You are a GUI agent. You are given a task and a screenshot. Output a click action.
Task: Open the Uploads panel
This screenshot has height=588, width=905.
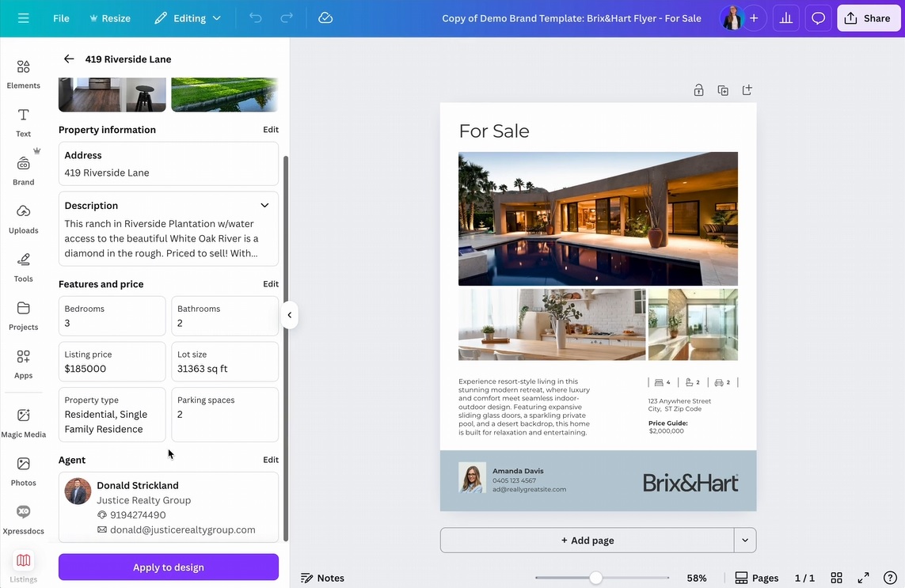coord(23,218)
